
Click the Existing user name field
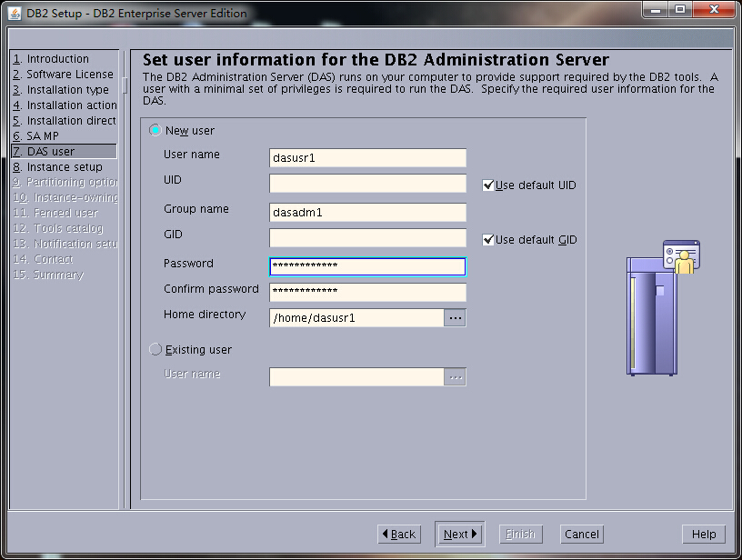[x=356, y=377]
